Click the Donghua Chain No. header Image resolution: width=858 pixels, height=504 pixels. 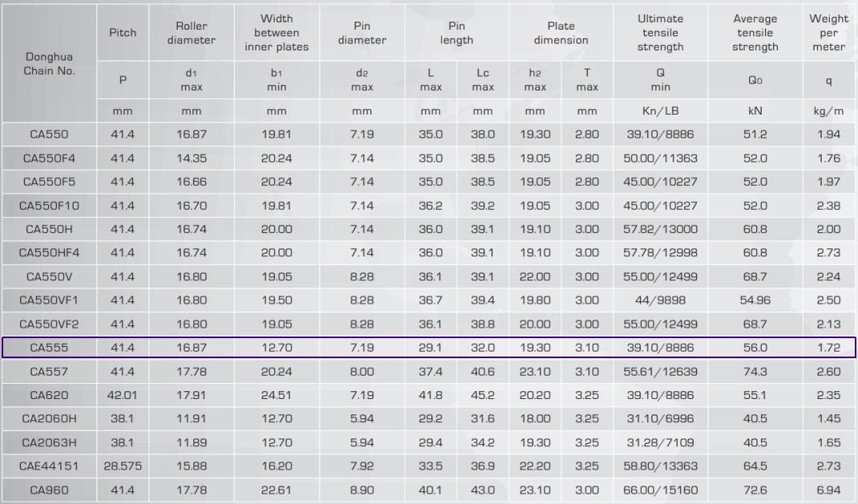point(49,63)
